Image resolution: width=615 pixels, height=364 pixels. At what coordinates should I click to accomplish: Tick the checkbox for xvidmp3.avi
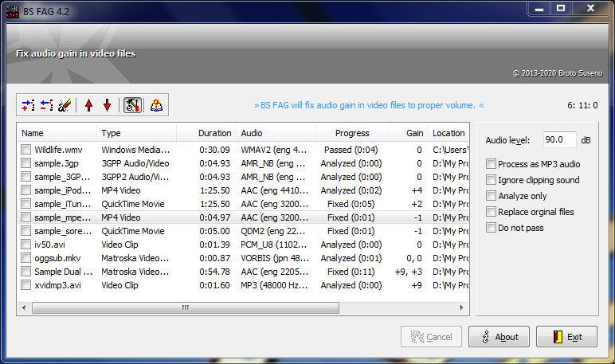25,285
